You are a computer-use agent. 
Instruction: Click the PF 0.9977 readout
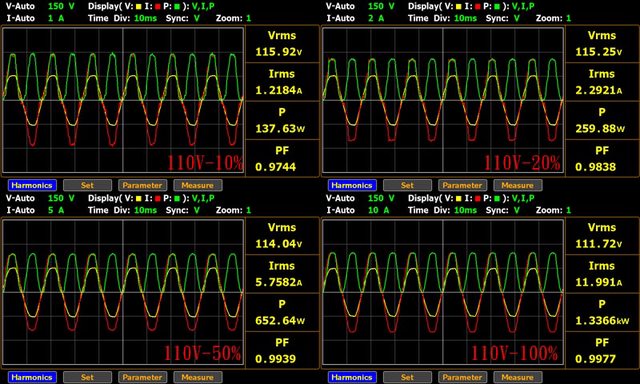click(x=602, y=351)
